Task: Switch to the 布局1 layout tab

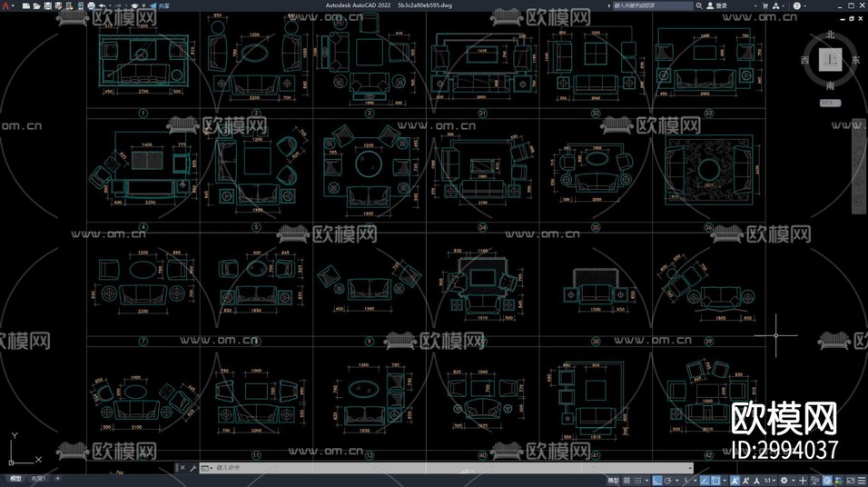Action: pos(38,478)
